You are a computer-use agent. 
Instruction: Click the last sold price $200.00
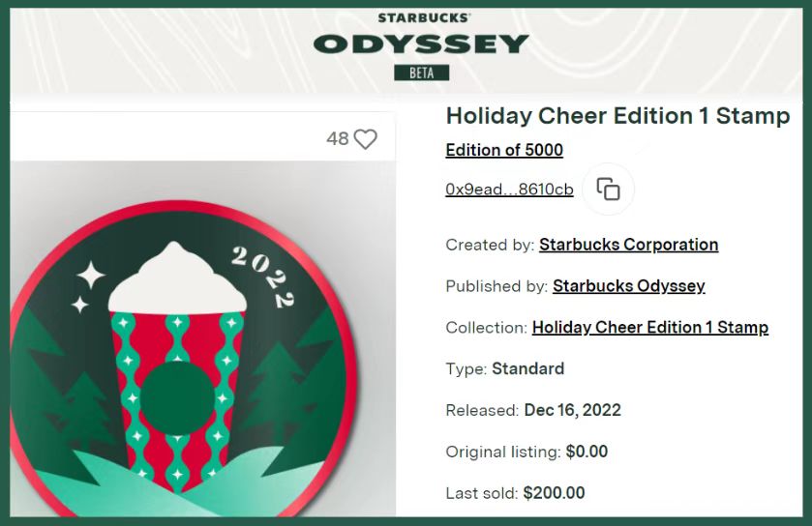(554, 493)
